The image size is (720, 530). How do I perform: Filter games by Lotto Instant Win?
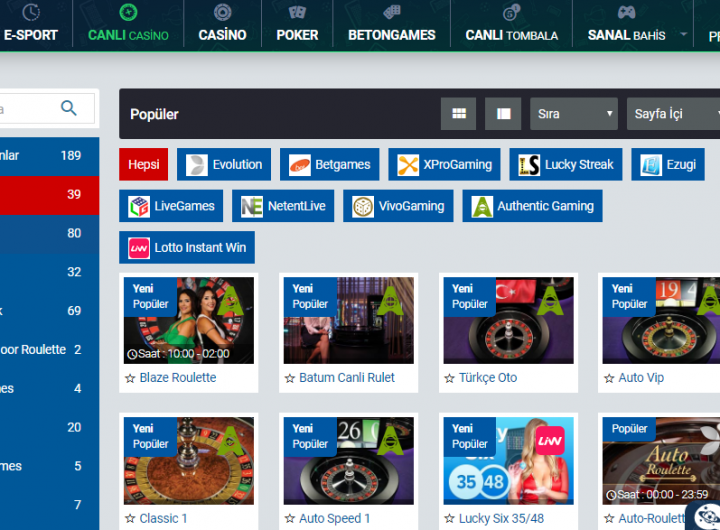point(187,248)
